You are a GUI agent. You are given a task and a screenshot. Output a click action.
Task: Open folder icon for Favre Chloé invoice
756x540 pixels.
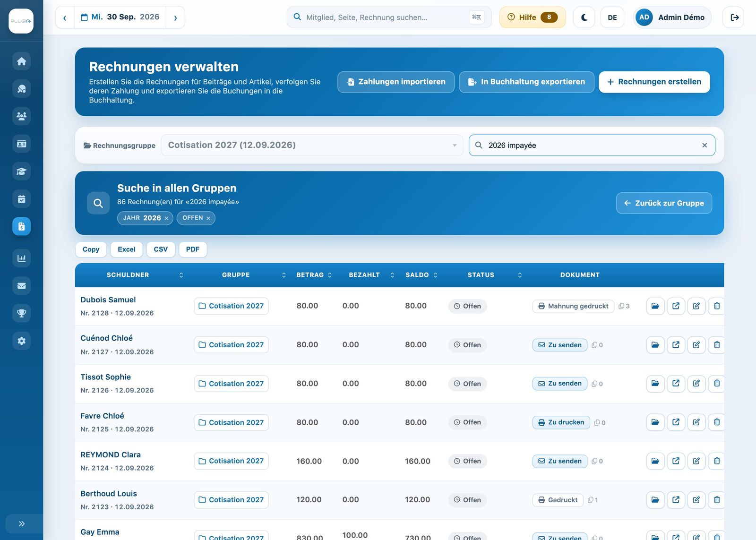[x=655, y=422]
